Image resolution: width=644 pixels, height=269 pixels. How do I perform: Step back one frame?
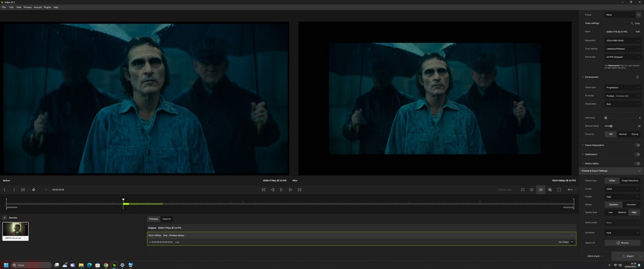tap(272, 190)
